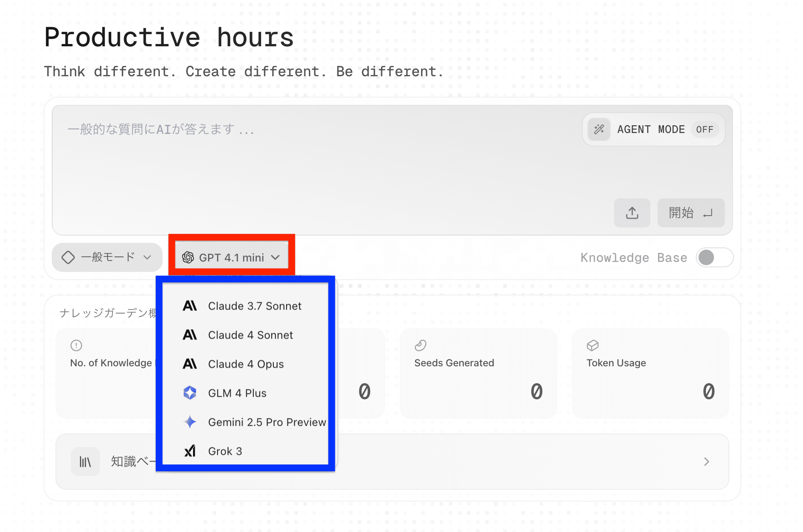The height and width of the screenshot is (532, 803).
Task: Click the library books icon in 知識ベース row
Action: [x=85, y=462]
